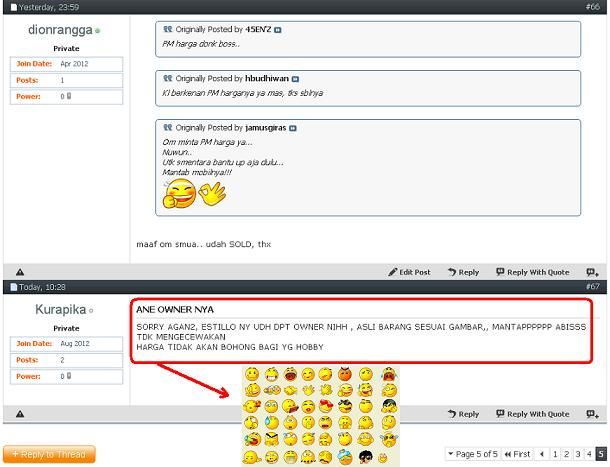
Task: Click the post icon beside Today, 10:28
Action: (x=14, y=287)
